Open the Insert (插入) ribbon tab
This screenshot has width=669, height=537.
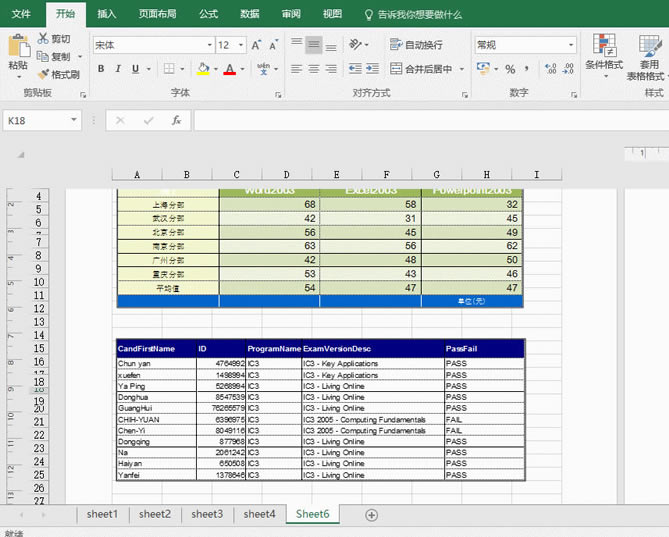107,14
